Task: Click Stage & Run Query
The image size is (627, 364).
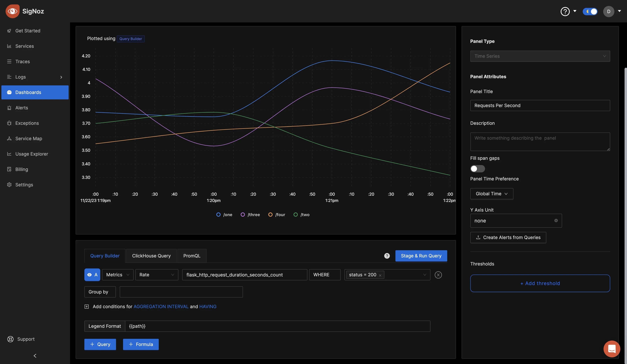Action: (x=421, y=255)
